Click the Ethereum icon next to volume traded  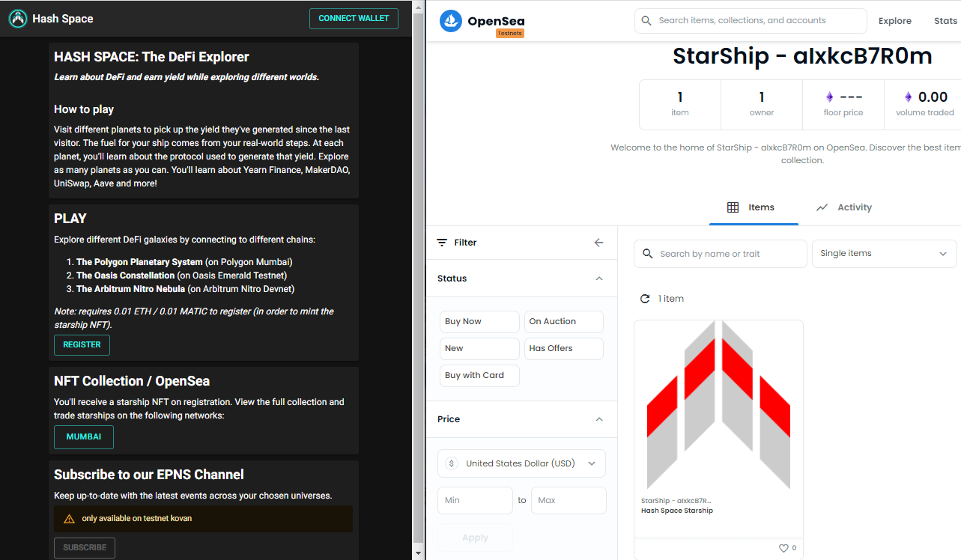click(x=909, y=97)
